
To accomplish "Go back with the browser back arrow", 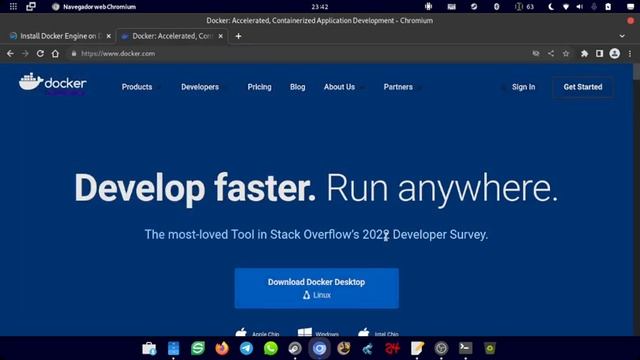I will 10,53.
